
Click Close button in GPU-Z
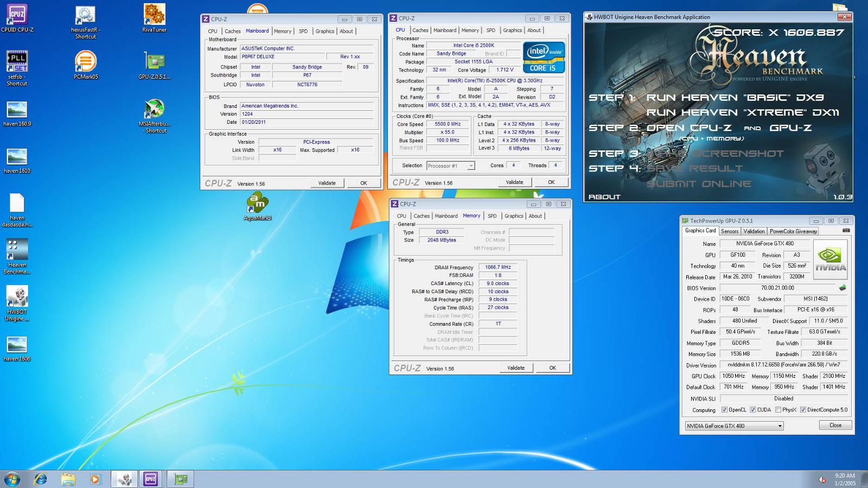pyautogui.click(x=835, y=425)
